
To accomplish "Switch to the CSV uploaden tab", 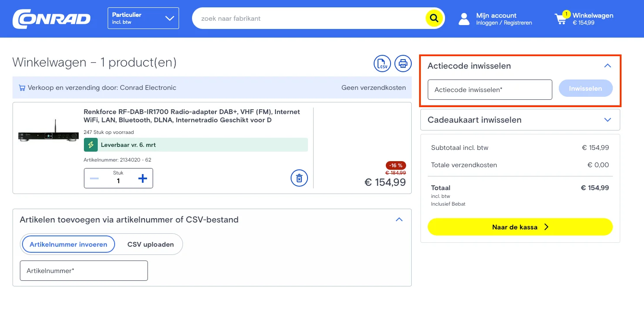I will [x=151, y=244].
